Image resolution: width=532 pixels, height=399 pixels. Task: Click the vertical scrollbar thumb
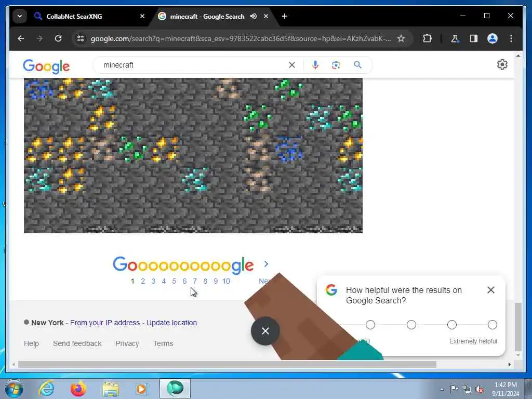tap(518, 327)
